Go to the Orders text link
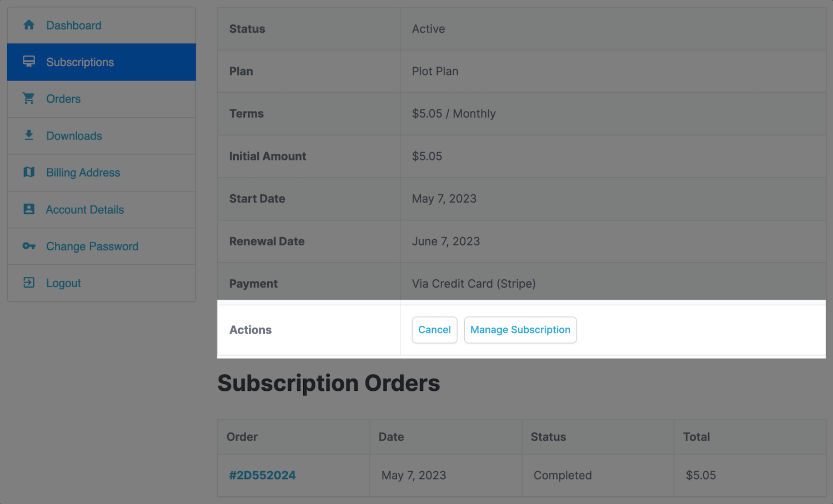Screen dimensions: 833x504 (63, 99)
